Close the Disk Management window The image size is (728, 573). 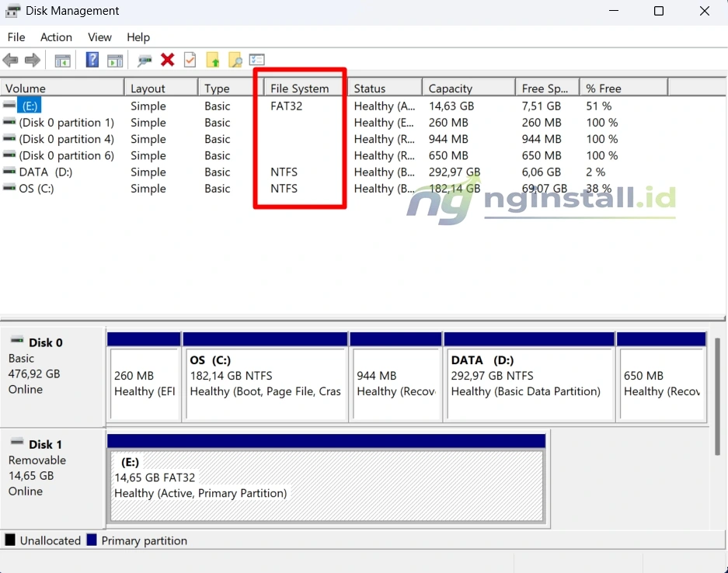705,11
